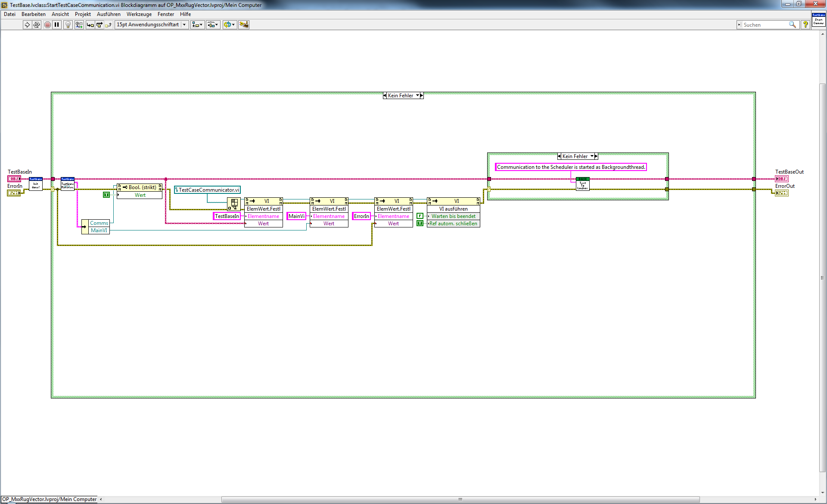Click the Pause button
827x504 pixels.
[x=57, y=25]
